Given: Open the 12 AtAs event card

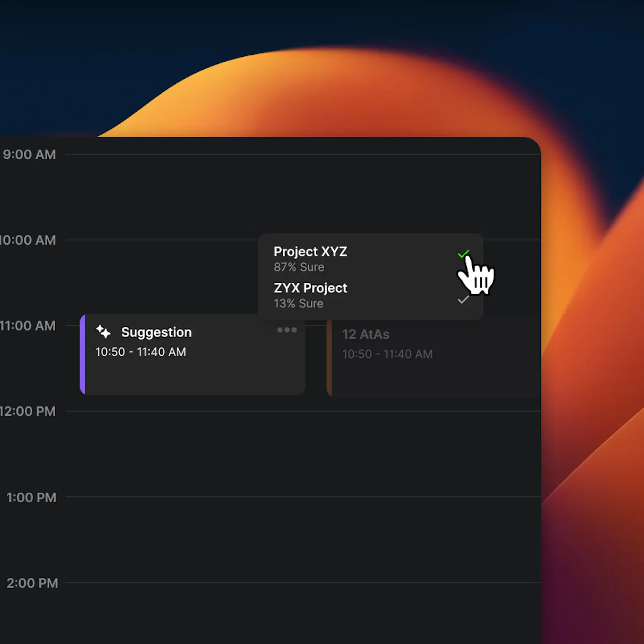Looking at the screenshot, I should tap(434, 357).
